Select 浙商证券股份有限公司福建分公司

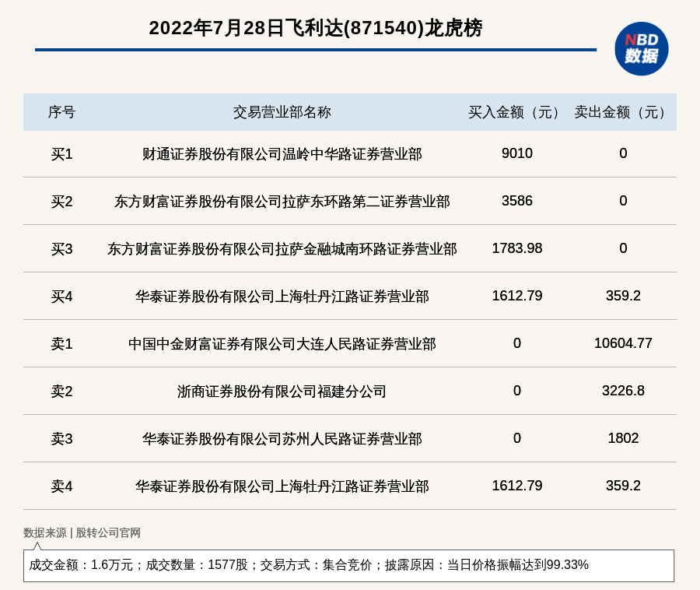[x=282, y=392]
